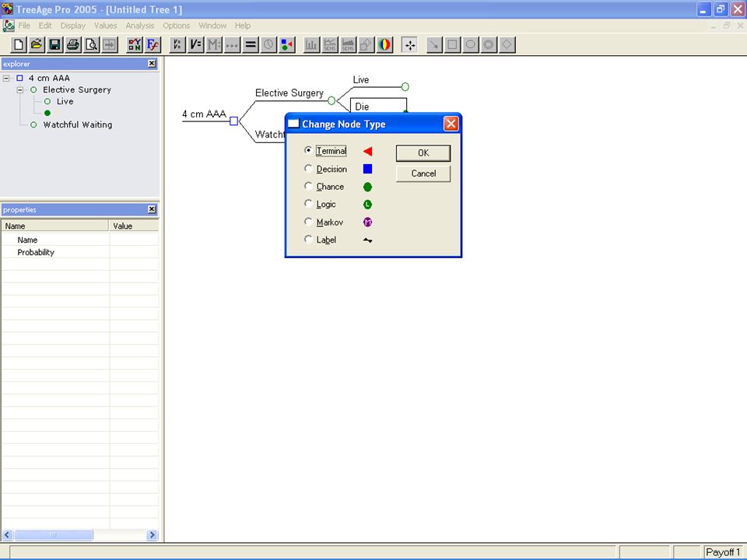Click the properties scrollbar left arrow
The image size is (747, 560).
click(7, 535)
